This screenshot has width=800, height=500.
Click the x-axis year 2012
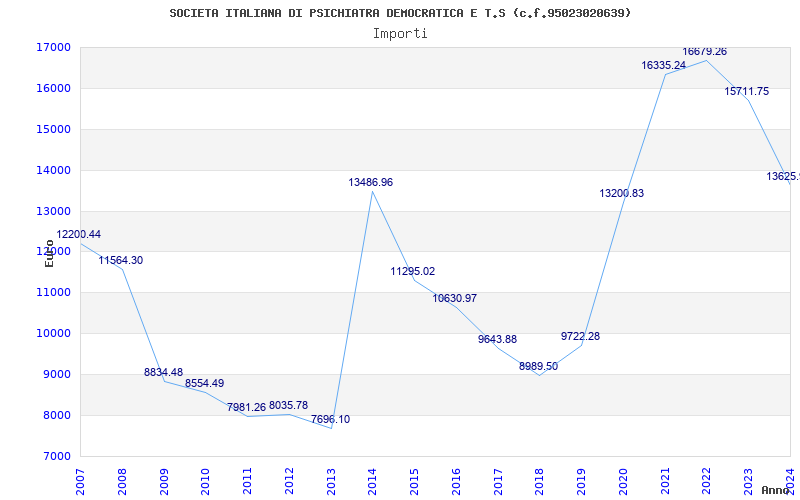pos(289,482)
